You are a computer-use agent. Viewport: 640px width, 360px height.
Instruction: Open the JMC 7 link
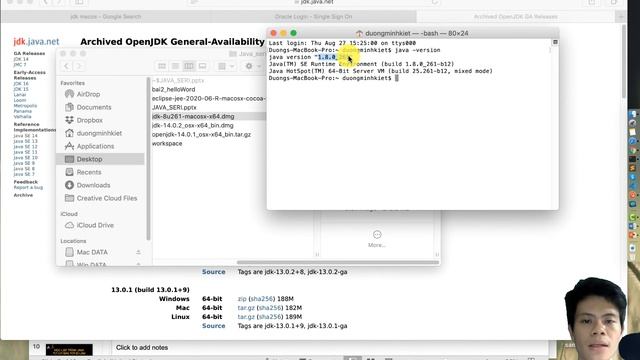pyautogui.click(x=20, y=64)
